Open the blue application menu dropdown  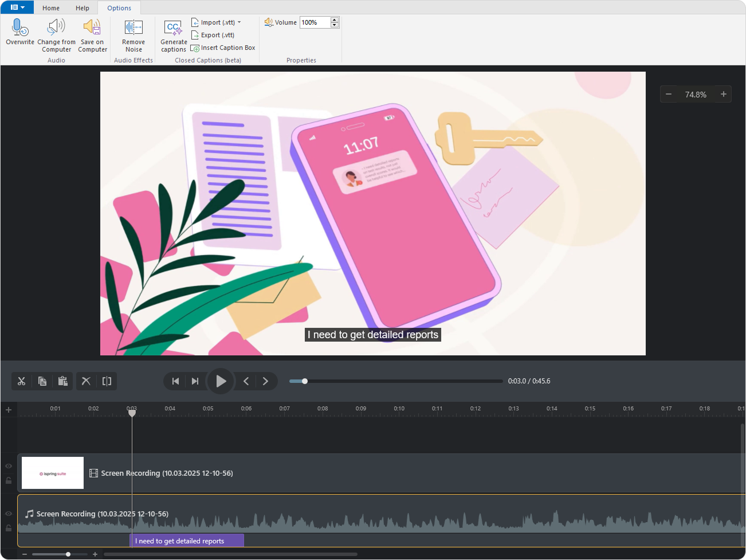(17, 7)
